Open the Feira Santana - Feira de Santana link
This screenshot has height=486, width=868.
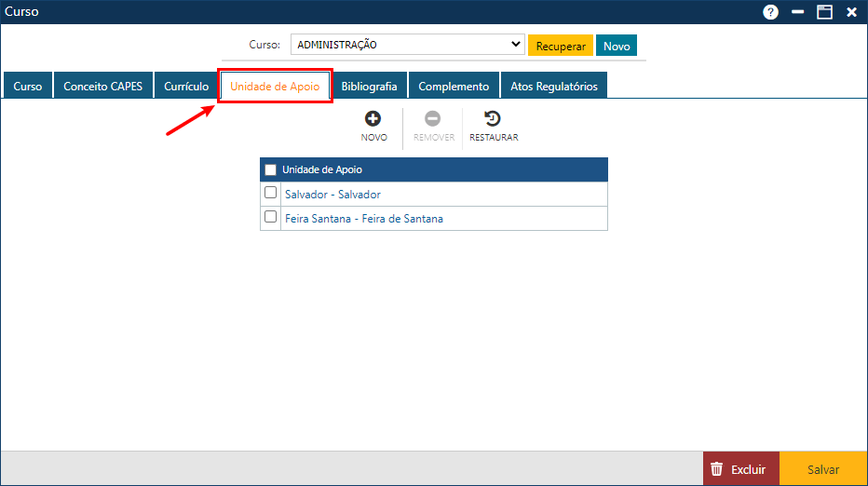click(x=363, y=219)
